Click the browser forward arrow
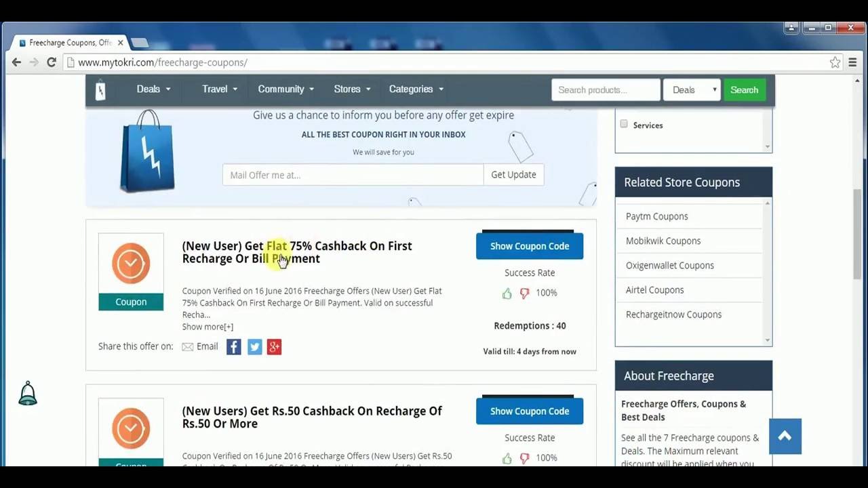Screen dimensions: 868x488 point(34,62)
